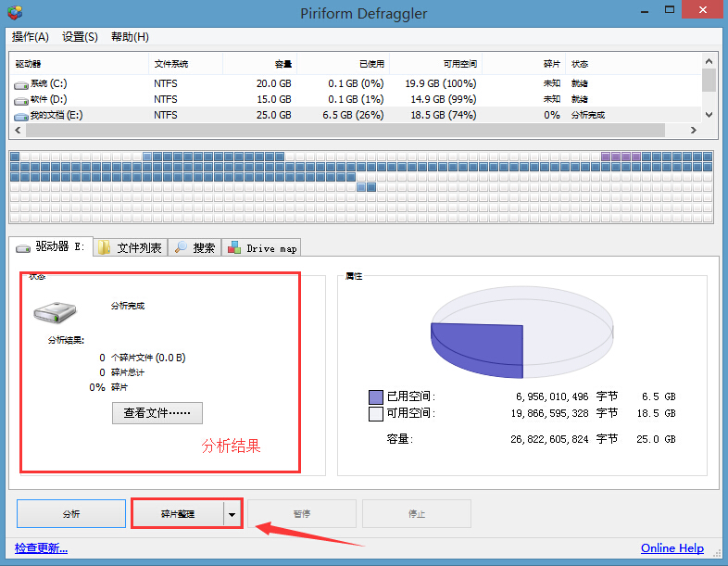This screenshot has height=566, width=728.
Task: Click the large hard drive icon in status panel
Action: (x=55, y=312)
